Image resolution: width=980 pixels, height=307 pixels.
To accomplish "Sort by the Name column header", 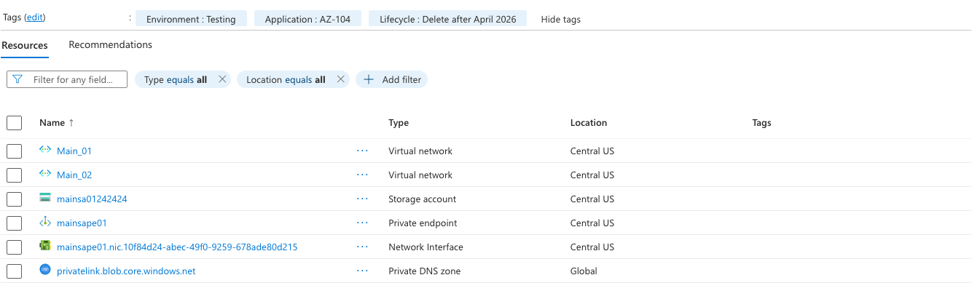I will click(x=52, y=123).
